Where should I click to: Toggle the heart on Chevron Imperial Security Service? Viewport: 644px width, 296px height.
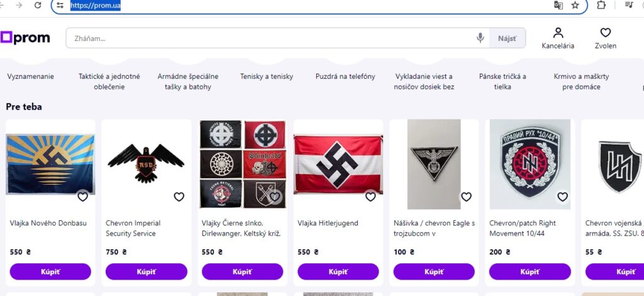pos(179,196)
